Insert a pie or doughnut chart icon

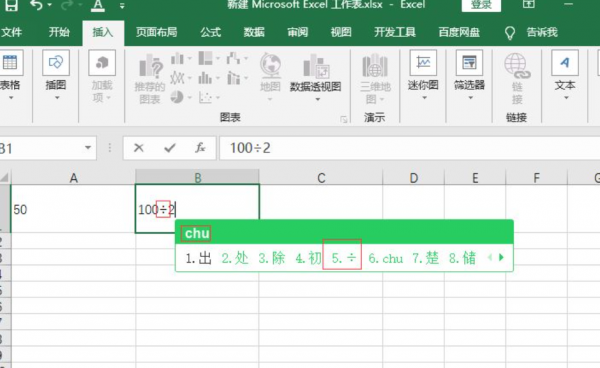[177, 97]
